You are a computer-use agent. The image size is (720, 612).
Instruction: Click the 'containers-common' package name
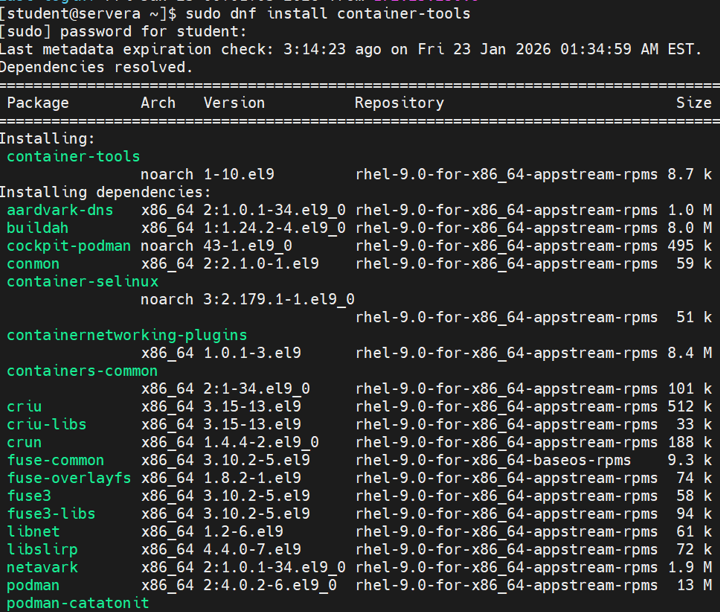point(82,371)
